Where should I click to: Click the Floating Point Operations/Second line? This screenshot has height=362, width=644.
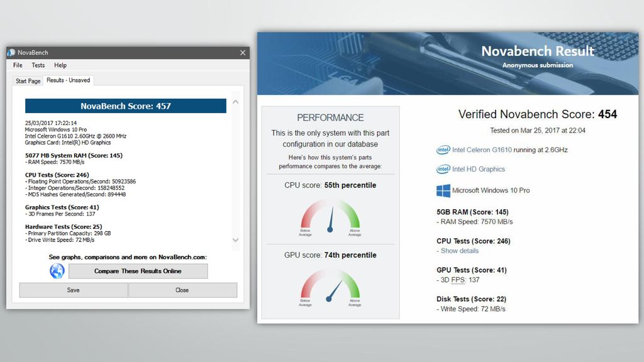point(80,182)
